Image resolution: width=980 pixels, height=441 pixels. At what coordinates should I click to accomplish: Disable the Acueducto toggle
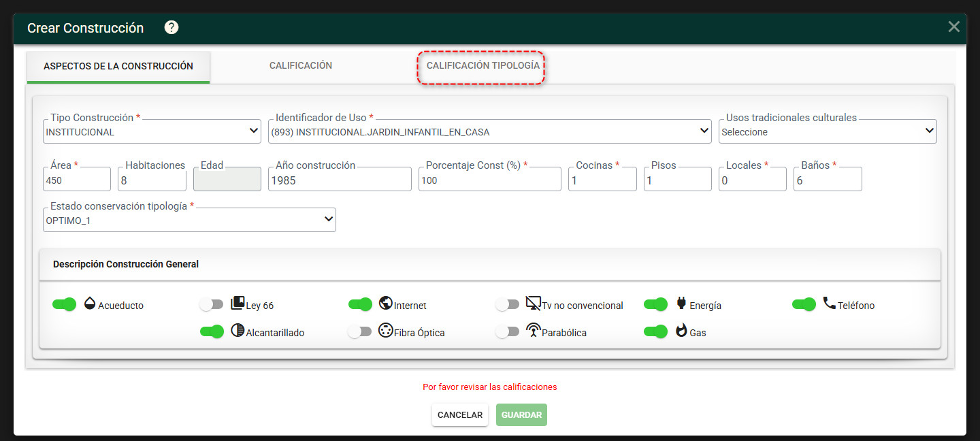click(x=65, y=304)
